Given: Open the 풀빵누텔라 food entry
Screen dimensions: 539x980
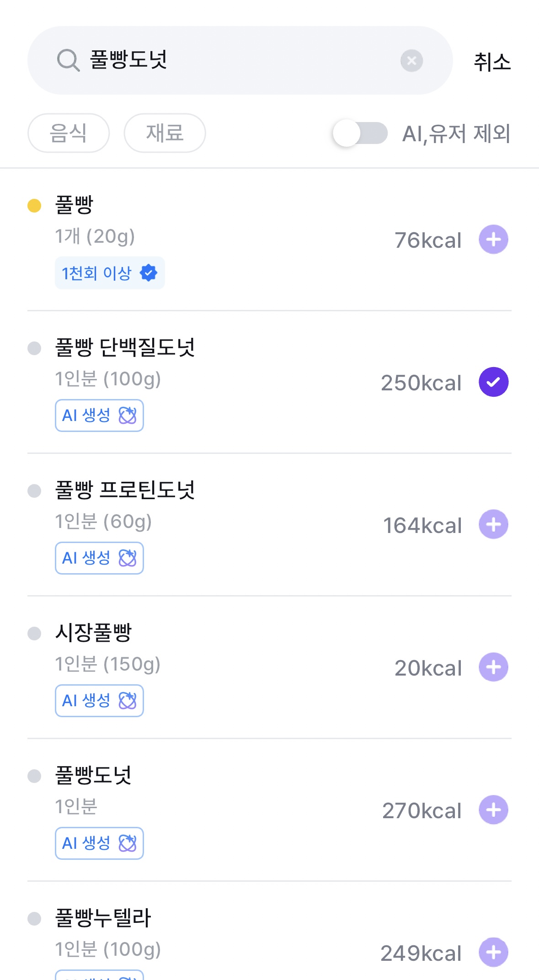Looking at the screenshot, I should (x=103, y=918).
